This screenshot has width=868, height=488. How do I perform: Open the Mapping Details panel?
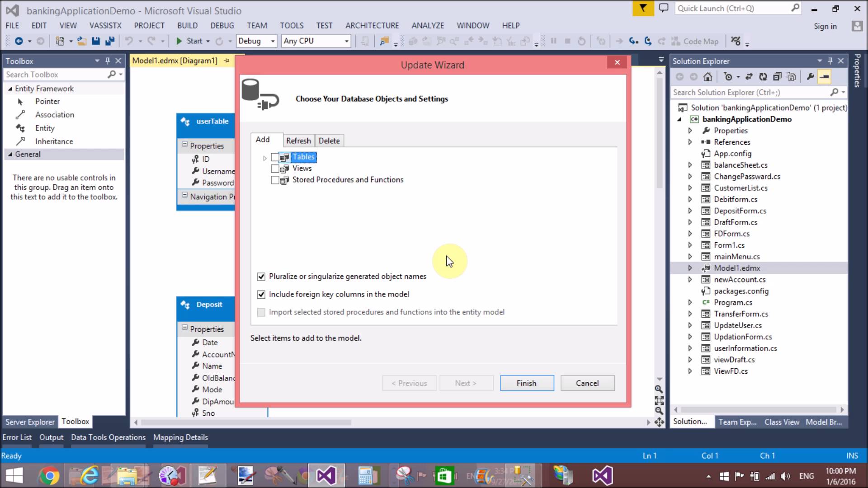[x=180, y=437]
